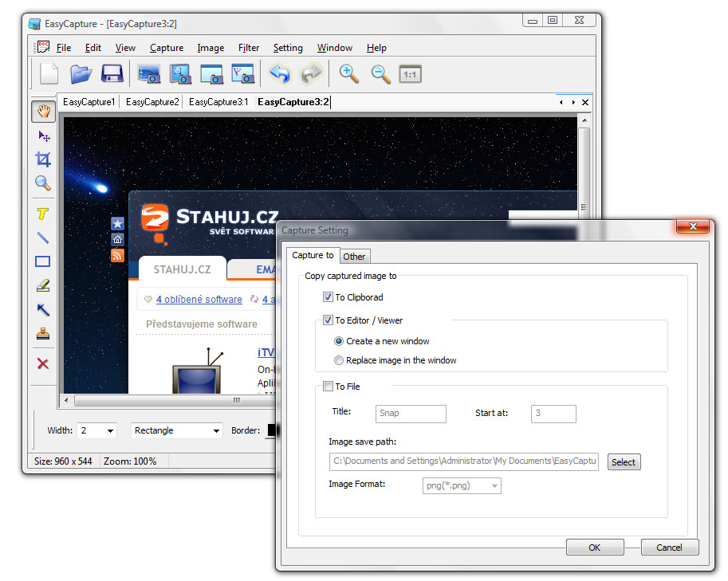Undo with the blue arrow icon

pyautogui.click(x=280, y=74)
